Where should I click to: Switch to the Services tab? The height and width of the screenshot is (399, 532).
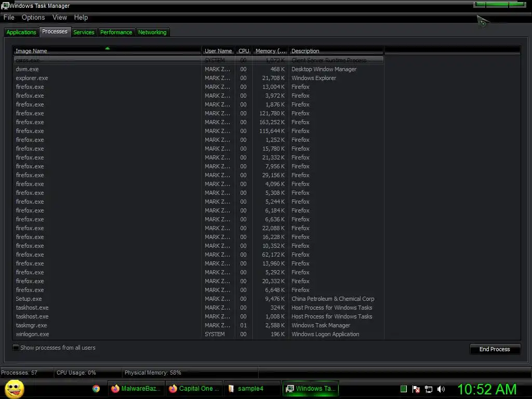pos(84,32)
